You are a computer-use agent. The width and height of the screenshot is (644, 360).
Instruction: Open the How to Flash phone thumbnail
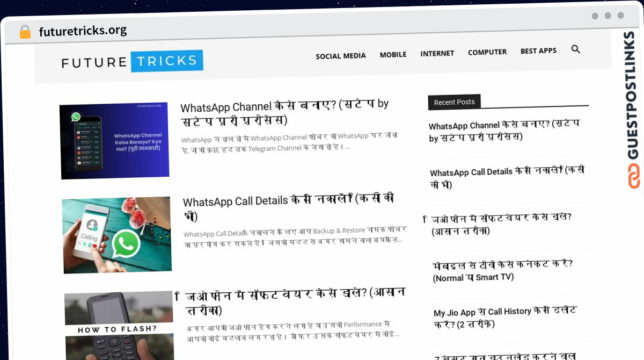click(x=119, y=326)
